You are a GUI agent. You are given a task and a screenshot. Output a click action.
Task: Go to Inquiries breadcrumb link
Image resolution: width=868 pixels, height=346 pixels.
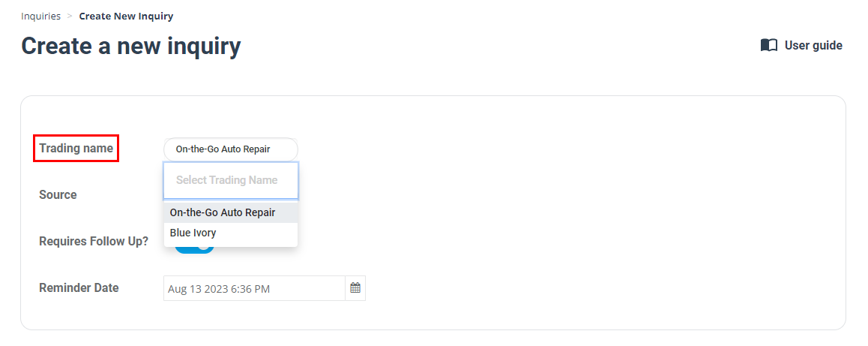click(x=41, y=16)
